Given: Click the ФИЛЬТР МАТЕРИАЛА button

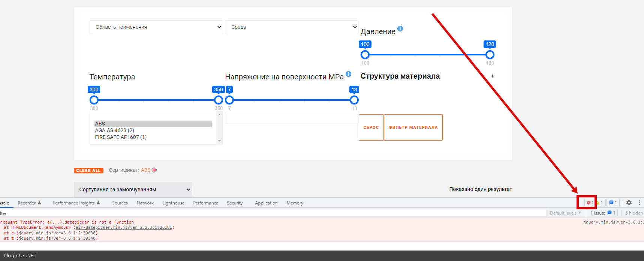Looking at the screenshot, I should (413, 127).
